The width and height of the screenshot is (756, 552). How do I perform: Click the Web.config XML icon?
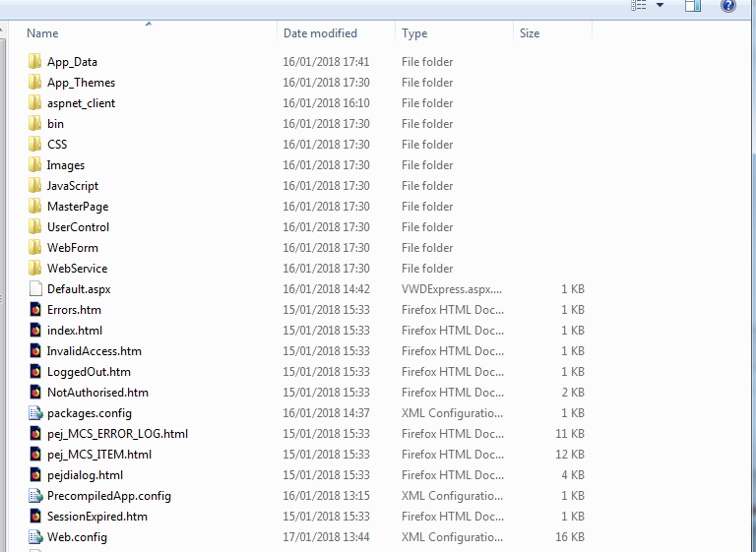pos(35,537)
